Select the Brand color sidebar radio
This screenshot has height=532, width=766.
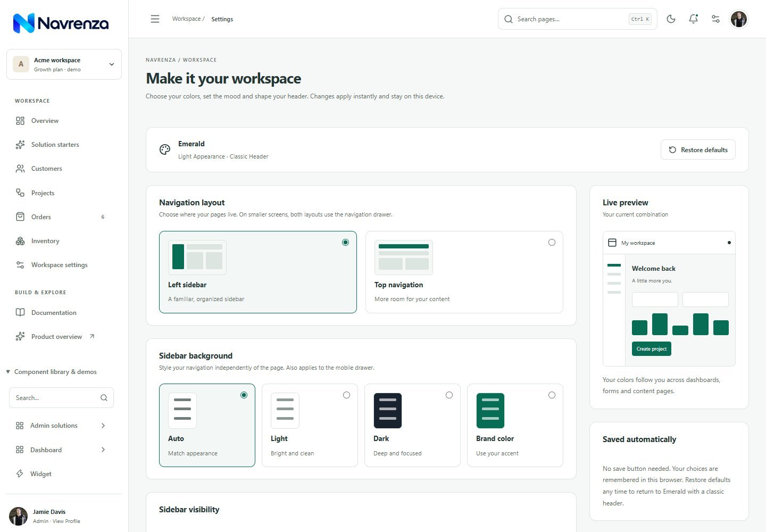click(552, 395)
